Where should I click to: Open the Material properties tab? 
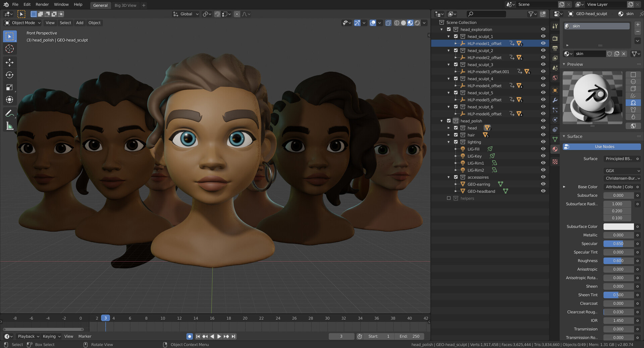[x=555, y=149]
